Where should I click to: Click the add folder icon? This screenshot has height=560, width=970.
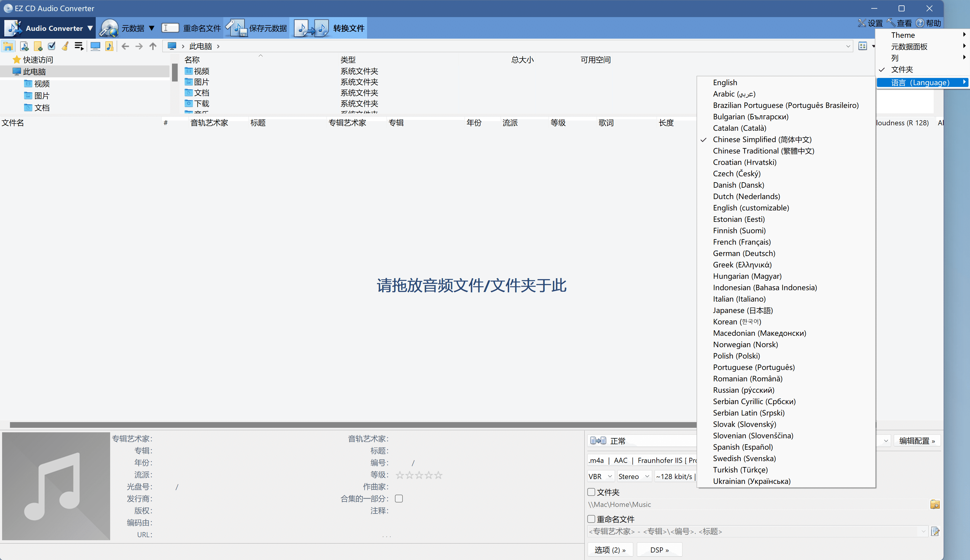coord(38,46)
